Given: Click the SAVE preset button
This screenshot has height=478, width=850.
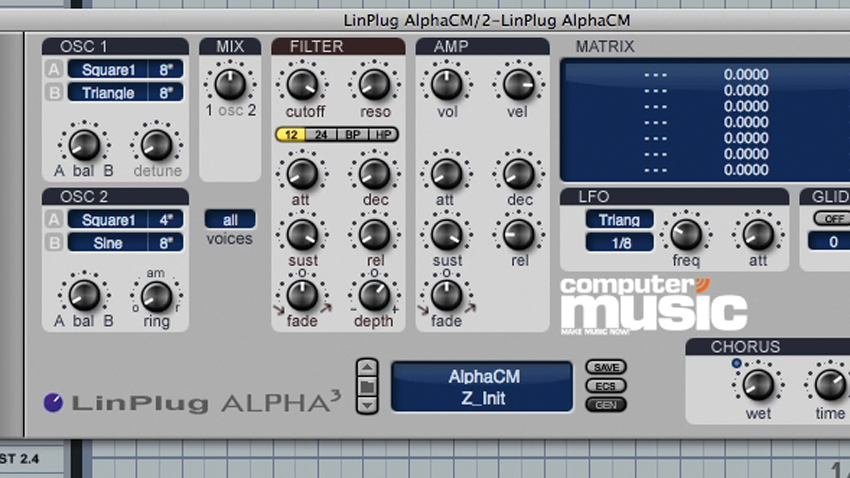Looking at the screenshot, I should [x=606, y=367].
